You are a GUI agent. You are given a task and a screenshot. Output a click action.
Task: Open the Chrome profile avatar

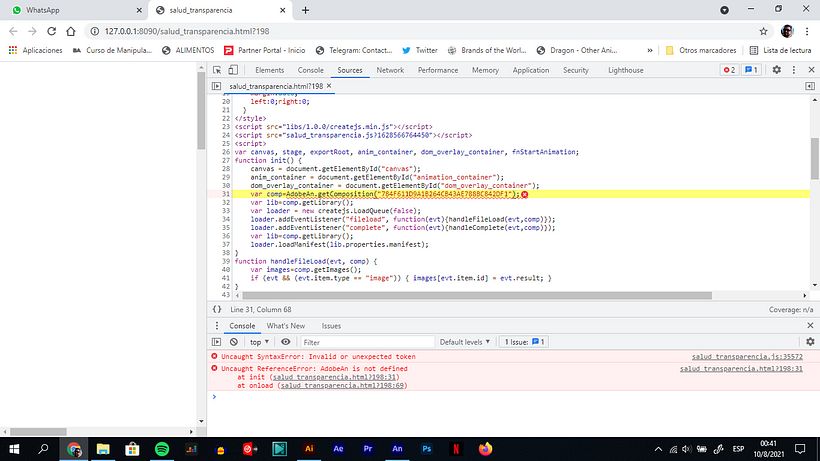coord(787,31)
